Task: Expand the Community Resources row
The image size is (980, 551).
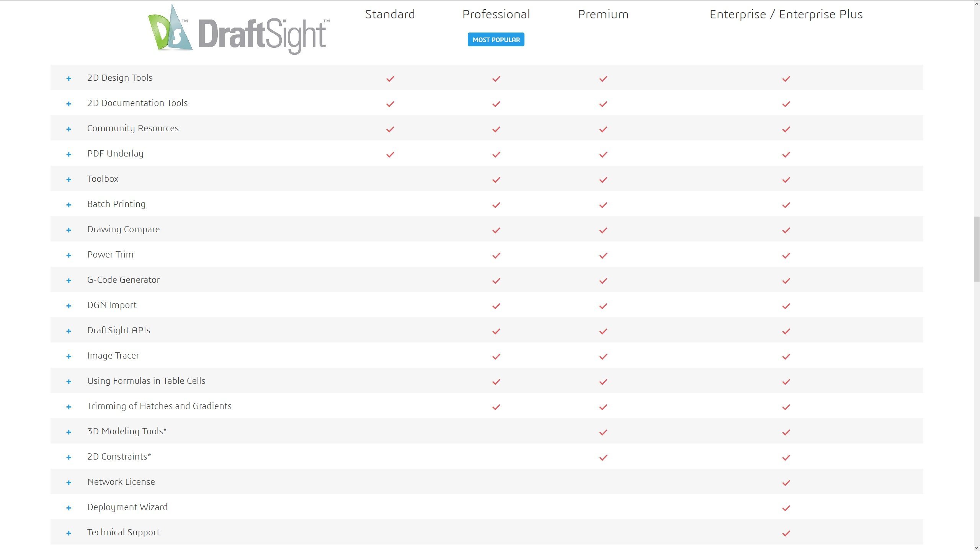Action: click(69, 129)
